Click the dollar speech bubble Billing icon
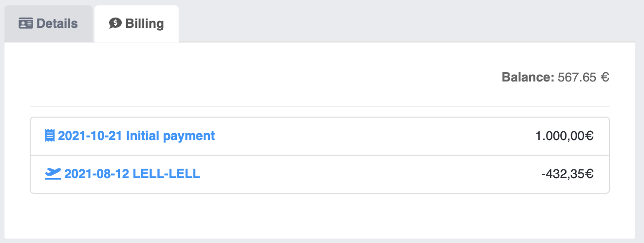This screenshot has width=644, height=243. click(115, 23)
